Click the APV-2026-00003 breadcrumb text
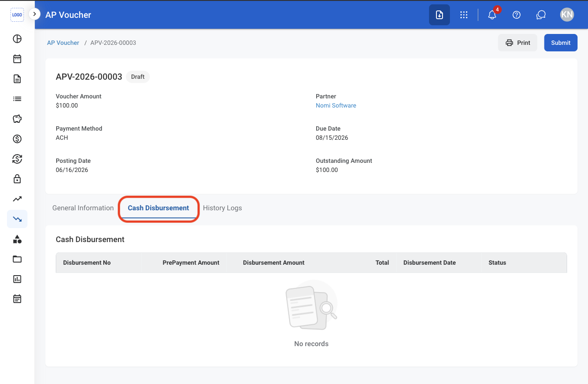588x384 pixels. (x=113, y=43)
